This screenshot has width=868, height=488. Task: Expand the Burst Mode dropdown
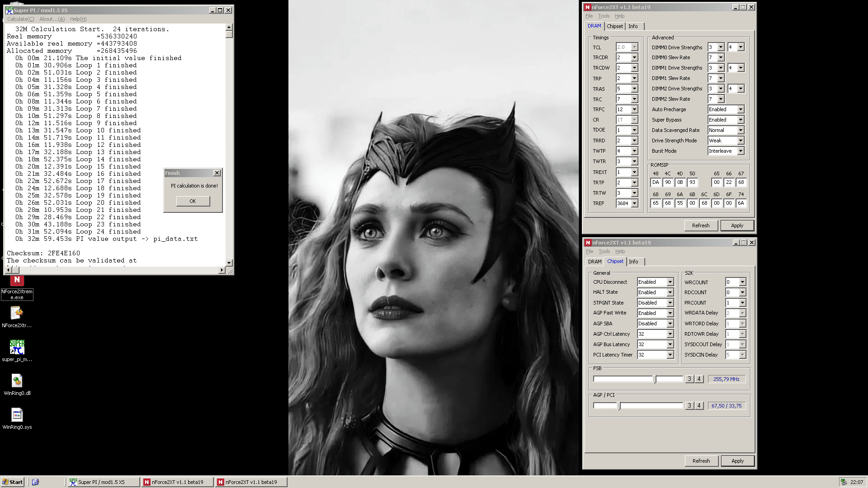[741, 151]
